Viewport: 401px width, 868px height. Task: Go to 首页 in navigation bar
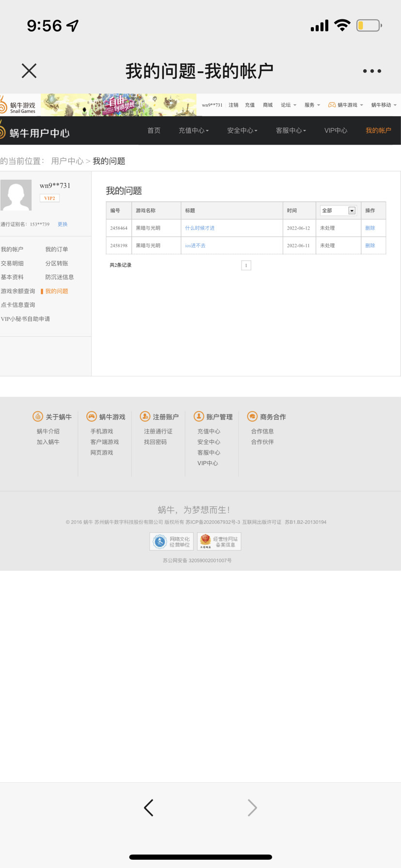coord(154,130)
